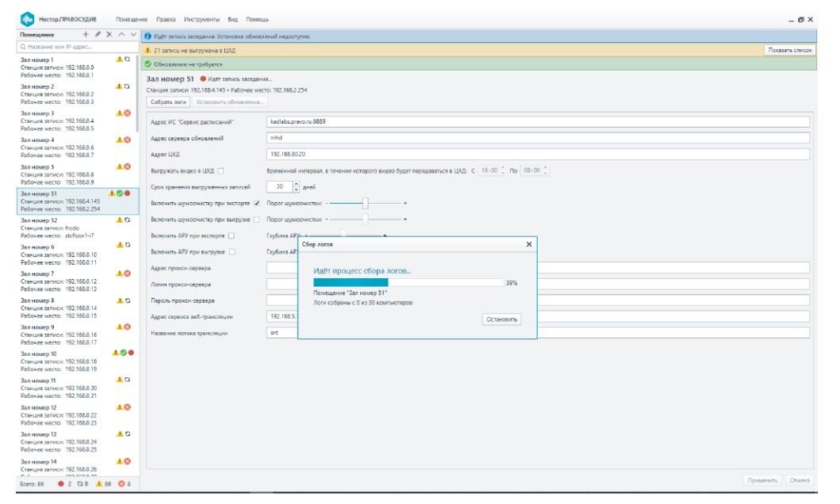Viewport: 840px width, 504px height.
Task: Tick Включить шумоочистку при выгрузке checkbox
Action: (x=256, y=219)
